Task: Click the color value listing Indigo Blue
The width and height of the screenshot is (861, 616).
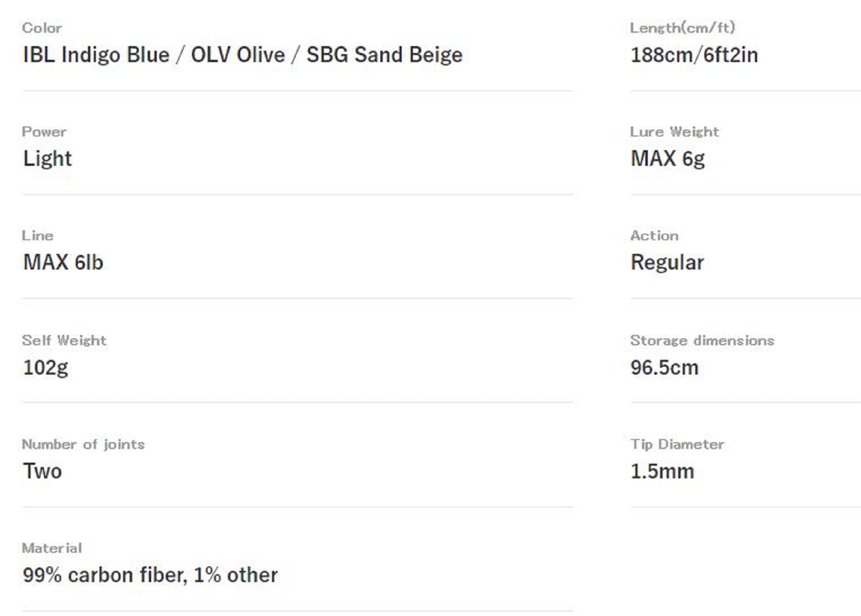Action: pyautogui.click(x=242, y=55)
